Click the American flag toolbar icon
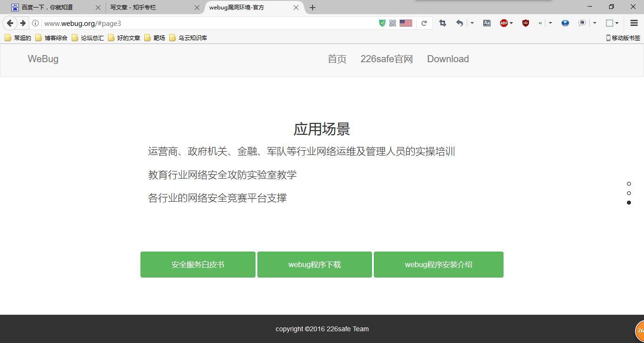This screenshot has height=343, width=644. [x=406, y=23]
